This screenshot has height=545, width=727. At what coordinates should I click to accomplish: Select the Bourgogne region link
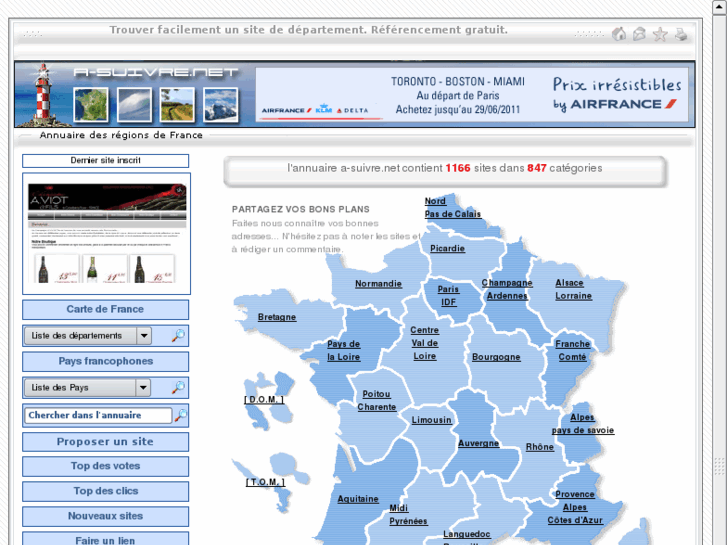click(x=496, y=357)
